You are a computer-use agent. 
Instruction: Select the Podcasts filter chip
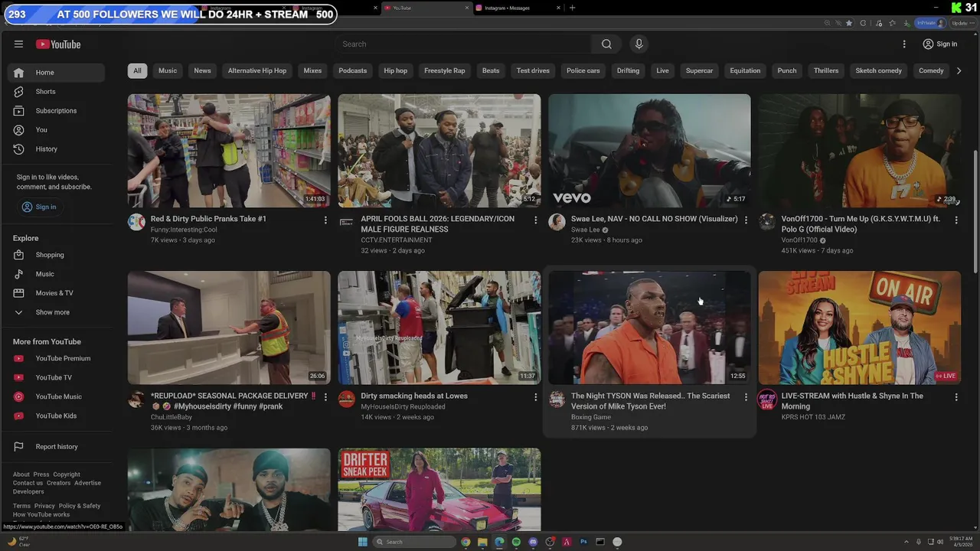point(353,70)
